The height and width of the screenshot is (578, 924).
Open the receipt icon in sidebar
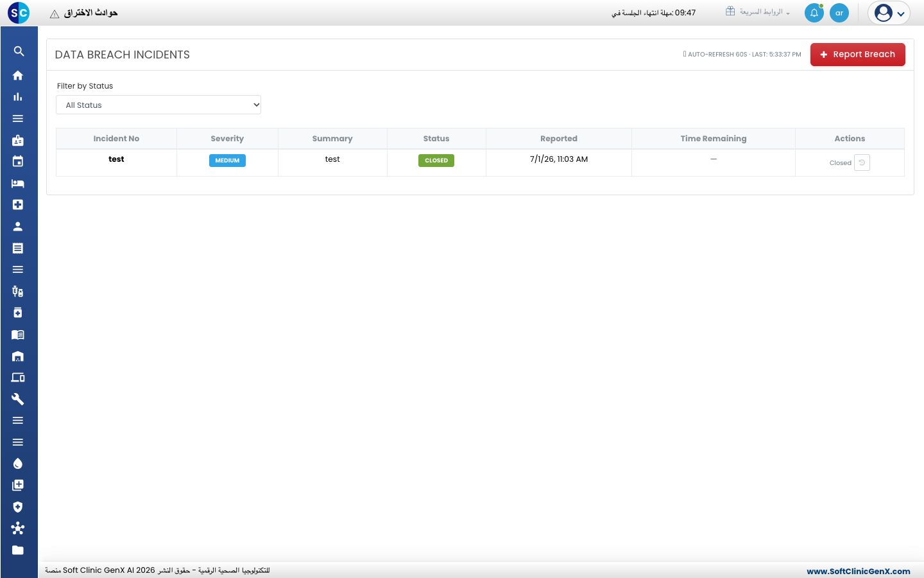click(18, 248)
